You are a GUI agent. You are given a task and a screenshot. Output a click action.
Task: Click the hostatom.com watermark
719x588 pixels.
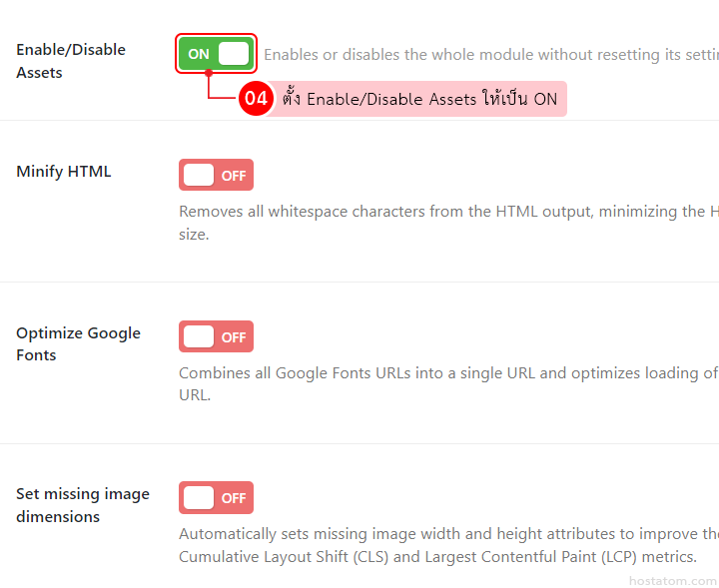pos(672,580)
